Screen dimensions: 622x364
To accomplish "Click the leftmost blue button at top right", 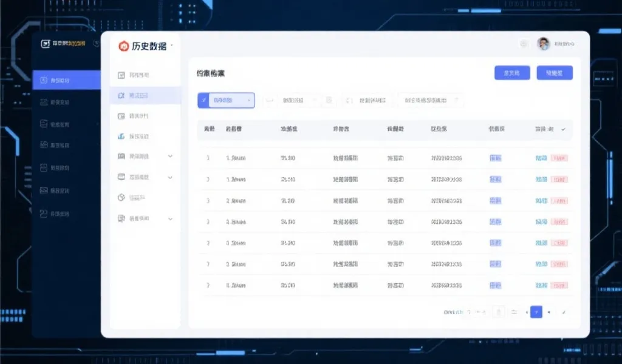I will (x=512, y=72).
